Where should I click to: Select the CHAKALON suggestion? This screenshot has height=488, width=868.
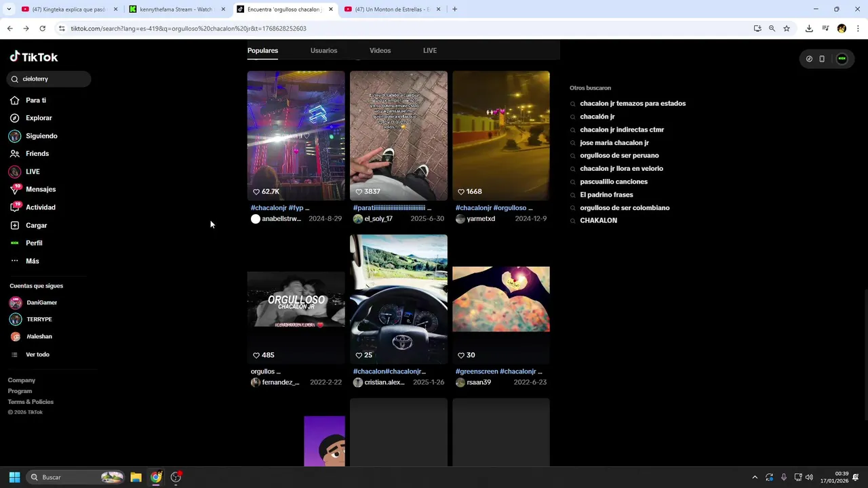(x=598, y=221)
